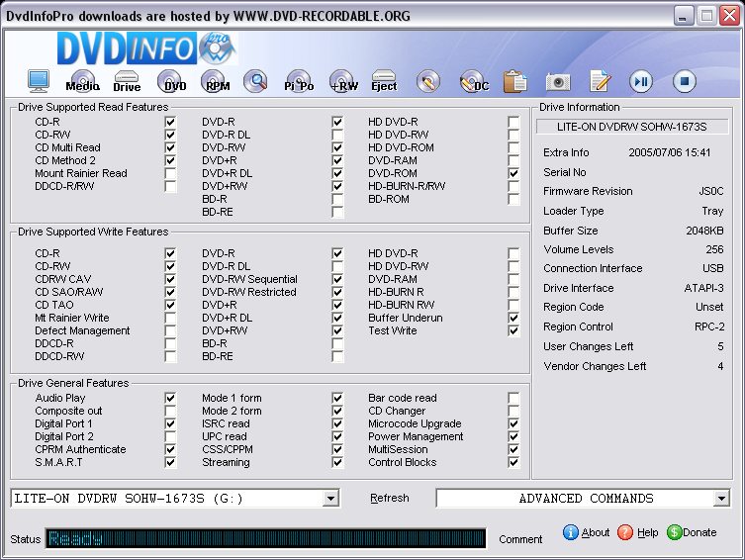Minimize the DvdInfoPro window

click(x=683, y=16)
